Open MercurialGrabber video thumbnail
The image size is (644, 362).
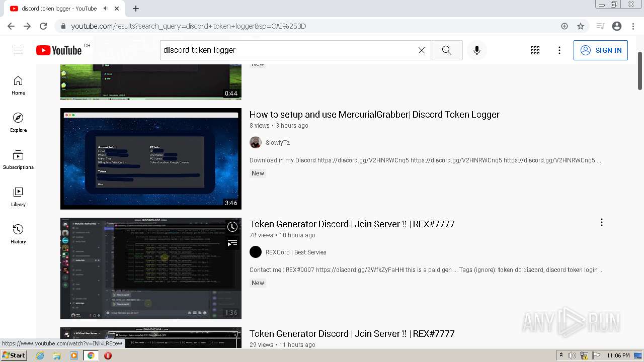coord(151,159)
